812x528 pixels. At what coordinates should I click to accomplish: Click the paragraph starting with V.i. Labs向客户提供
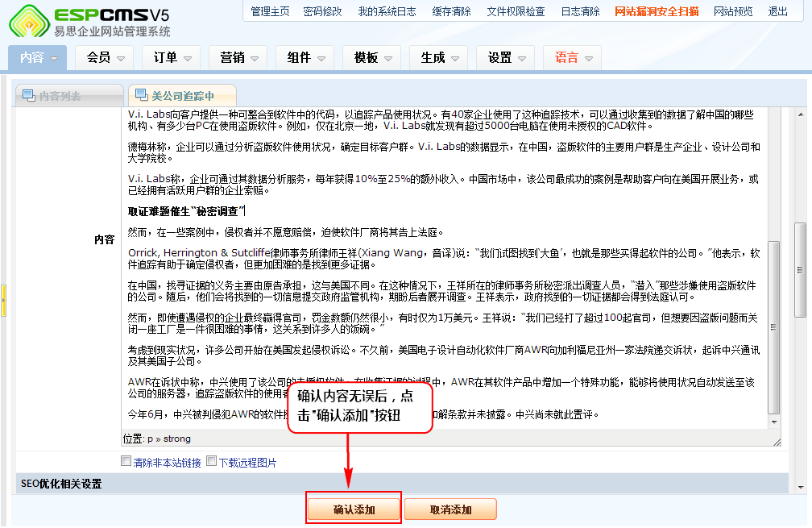[441, 120]
